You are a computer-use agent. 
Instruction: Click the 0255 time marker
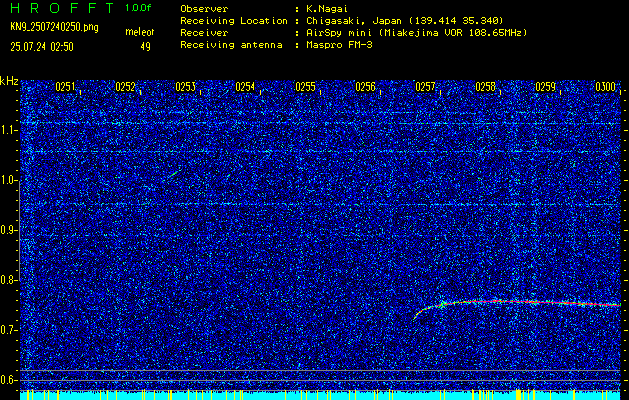point(306,87)
